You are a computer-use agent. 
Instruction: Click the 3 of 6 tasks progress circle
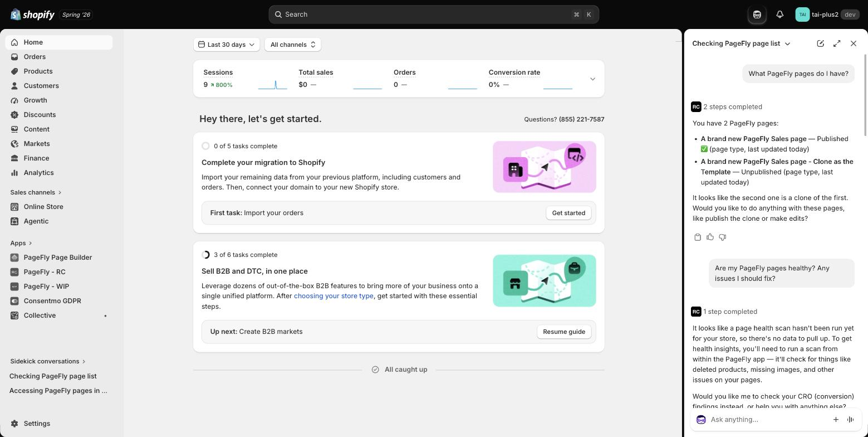pos(205,255)
